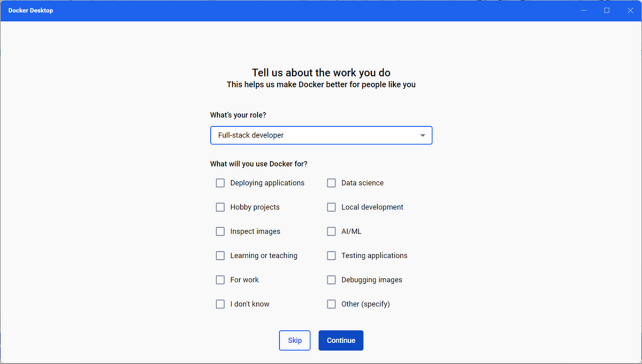Select the Testing applications checkbox
The image size is (642, 364).
point(332,255)
